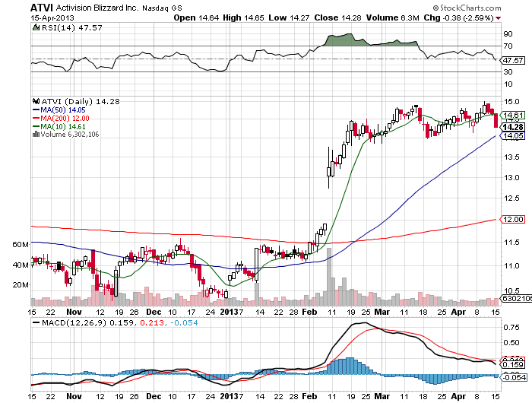Click the 2013 label under the price chart
This screenshot has width=532, height=403.
(230, 312)
